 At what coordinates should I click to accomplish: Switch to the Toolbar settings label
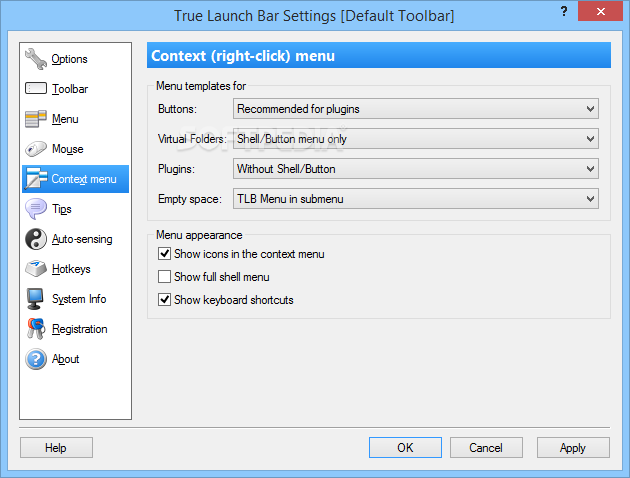click(x=70, y=89)
